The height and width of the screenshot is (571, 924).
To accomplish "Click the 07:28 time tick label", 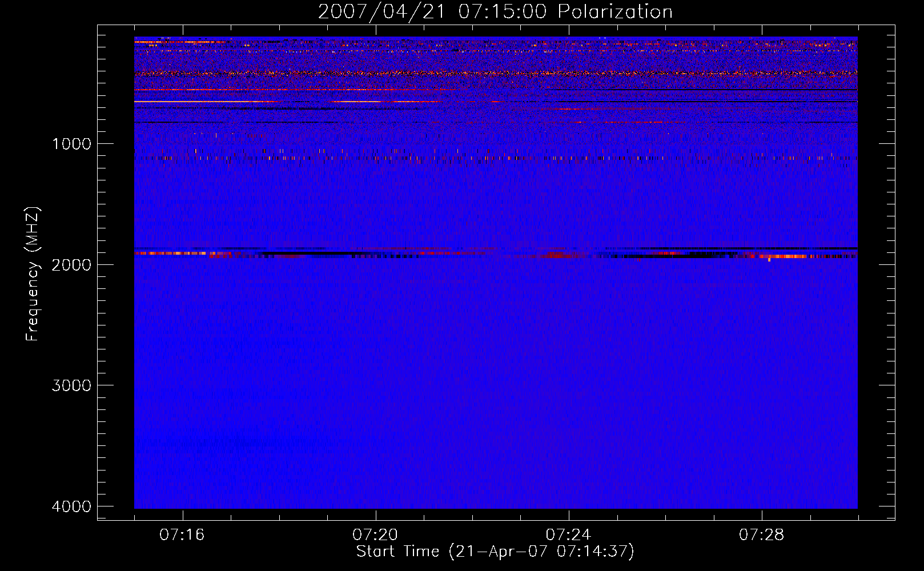I will 761,535.
